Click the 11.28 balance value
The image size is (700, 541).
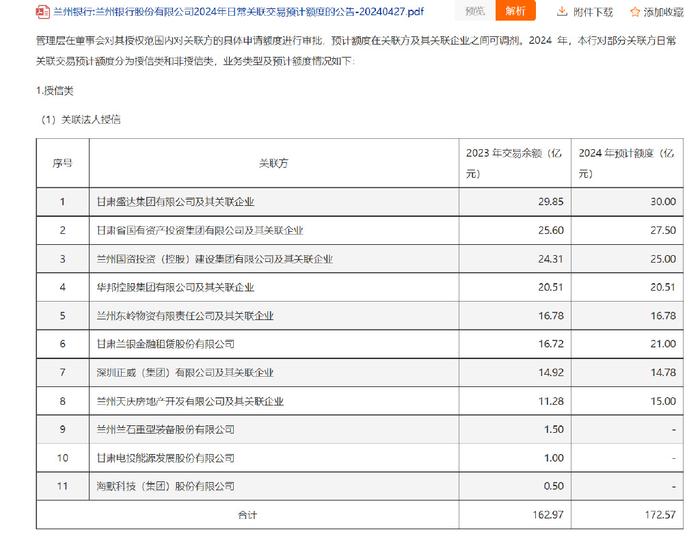click(x=550, y=401)
